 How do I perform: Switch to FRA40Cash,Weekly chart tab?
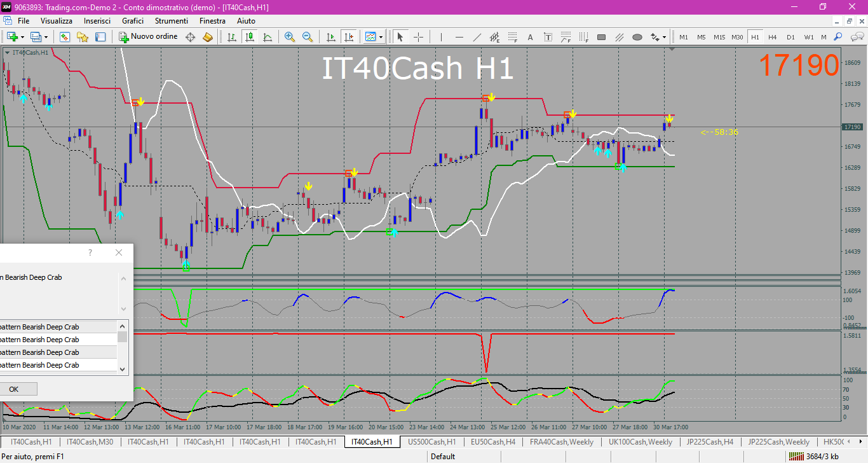point(562,441)
